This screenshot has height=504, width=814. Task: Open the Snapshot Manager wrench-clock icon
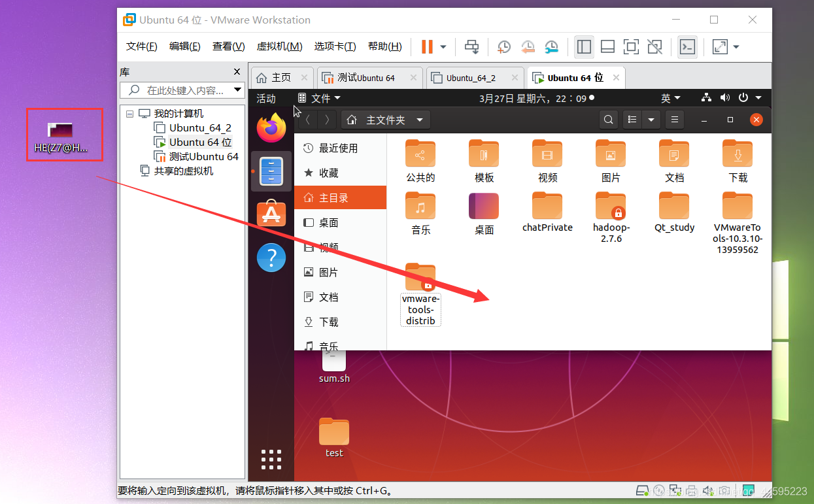coord(552,46)
